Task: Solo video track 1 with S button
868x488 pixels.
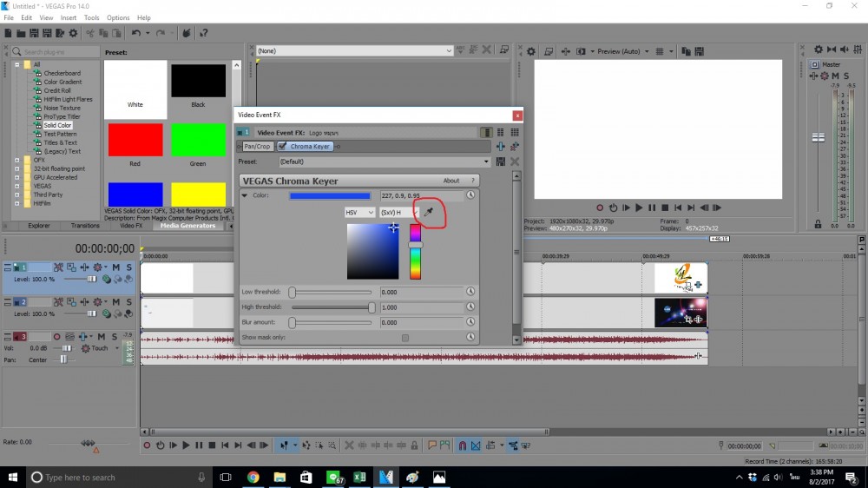Action: (129, 267)
